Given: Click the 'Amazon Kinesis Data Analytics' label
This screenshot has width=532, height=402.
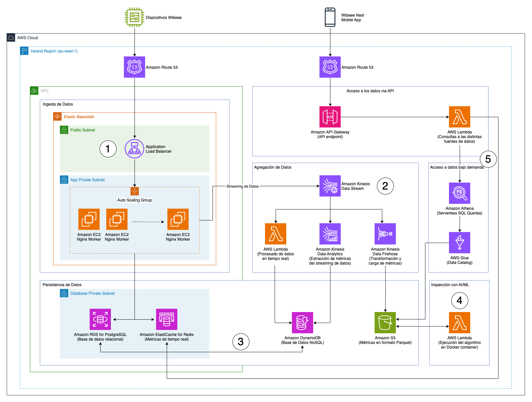Looking at the screenshot, I should 330,256.
